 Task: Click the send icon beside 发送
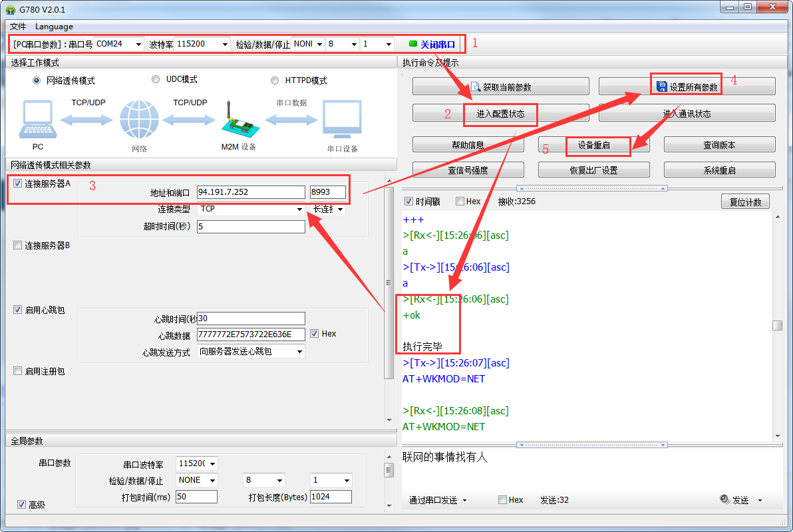pos(724,500)
